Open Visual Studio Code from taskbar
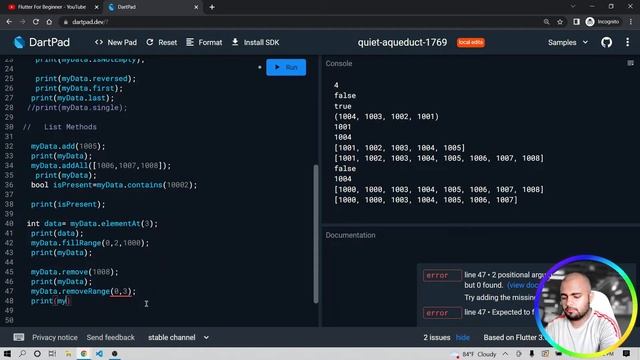 (99, 353)
